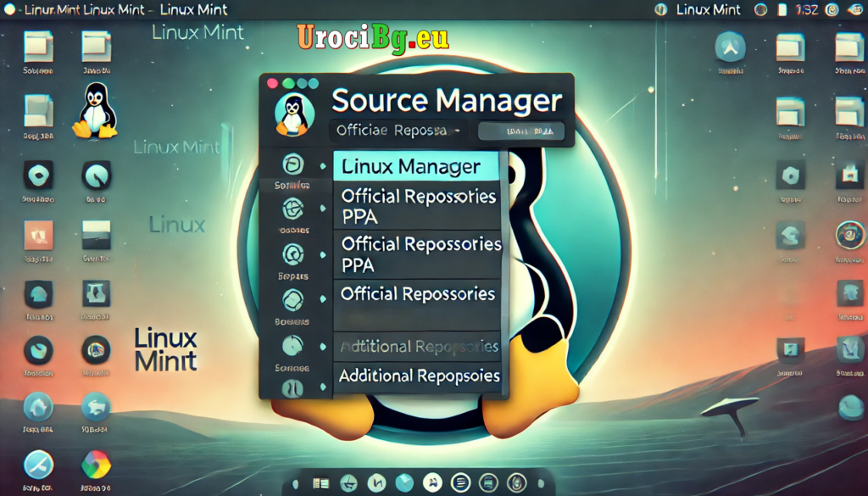Image resolution: width=868 pixels, height=496 pixels.
Task: Click the round tray icon right of the 1.32 clock
Action: point(832,9)
